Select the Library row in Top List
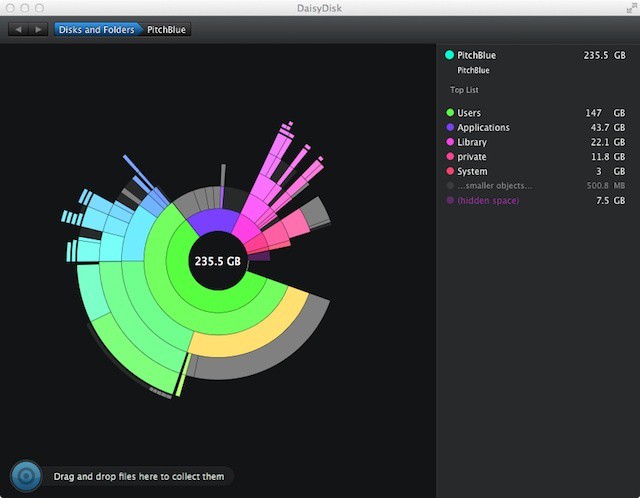The width and height of the screenshot is (640, 498). (472, 143)
